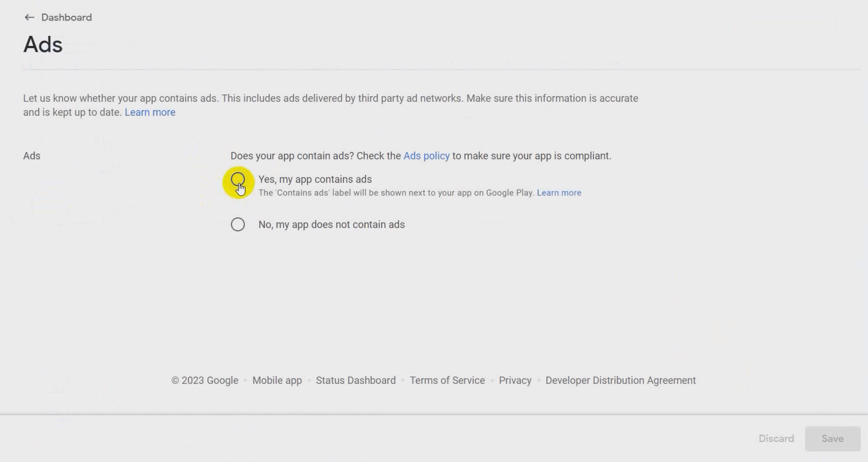
Task: Select 'Yes, my app contains ads' radio
Action: [x=238, y=179]
